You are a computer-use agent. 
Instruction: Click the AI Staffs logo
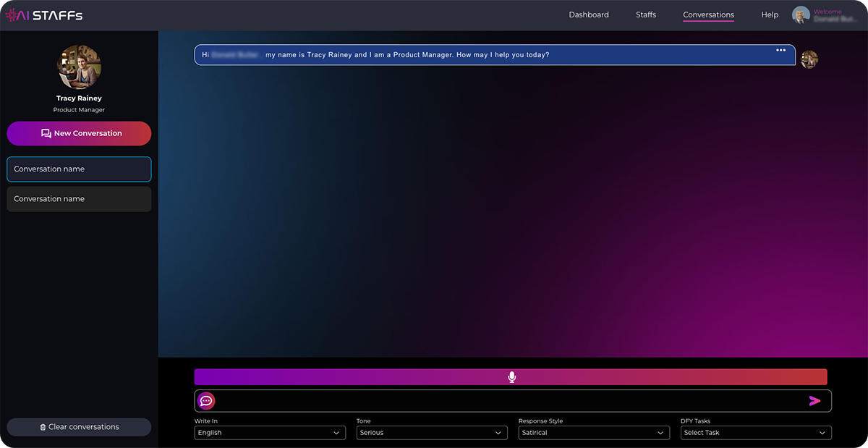tap(44, 15)
